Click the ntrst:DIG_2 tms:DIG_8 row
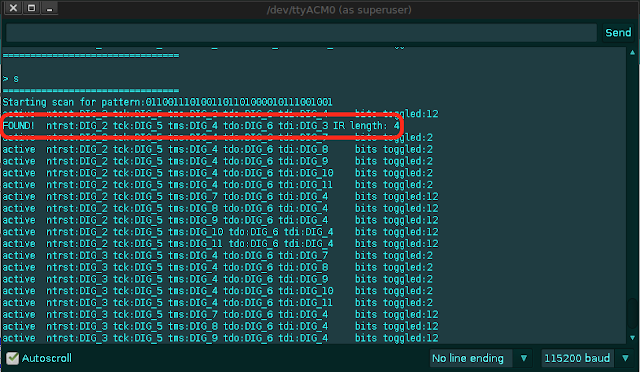This screenshot has height=372, width=640. (x=220, y=209)
